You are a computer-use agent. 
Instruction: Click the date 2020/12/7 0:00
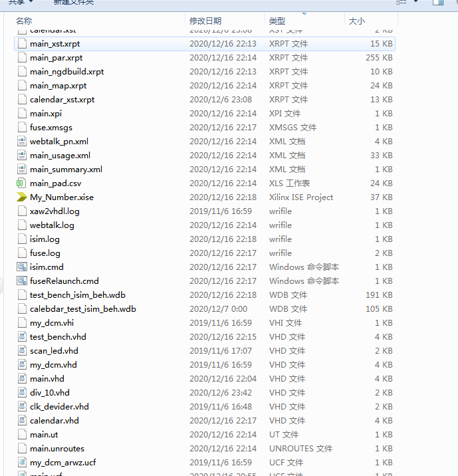218,309
